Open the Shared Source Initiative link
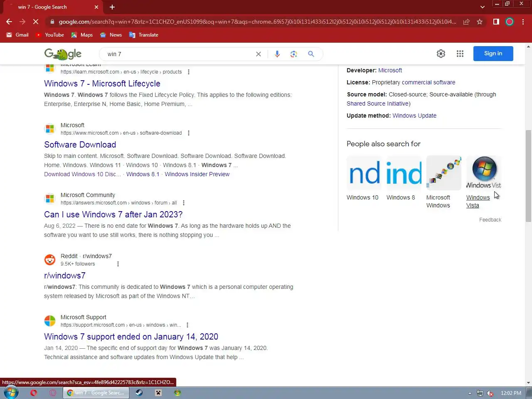The width and height of the screenshot is (532, 399). [378, 103]
